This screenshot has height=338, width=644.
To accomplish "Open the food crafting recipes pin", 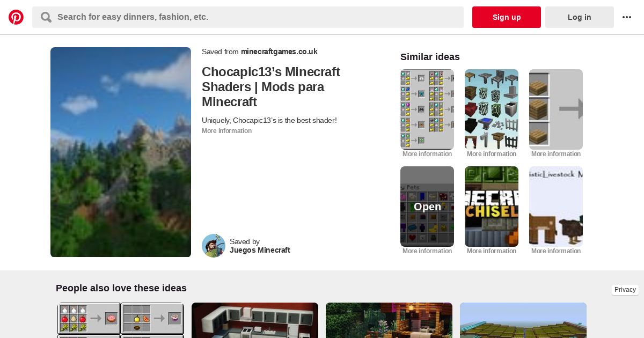I will [121, 320].
